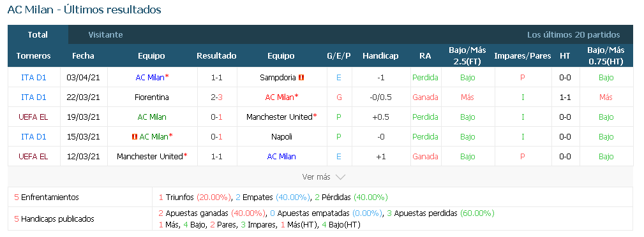The image size is (644, 237).
Task: Click the Handicap column header
Action: click(x=380, y=56)
